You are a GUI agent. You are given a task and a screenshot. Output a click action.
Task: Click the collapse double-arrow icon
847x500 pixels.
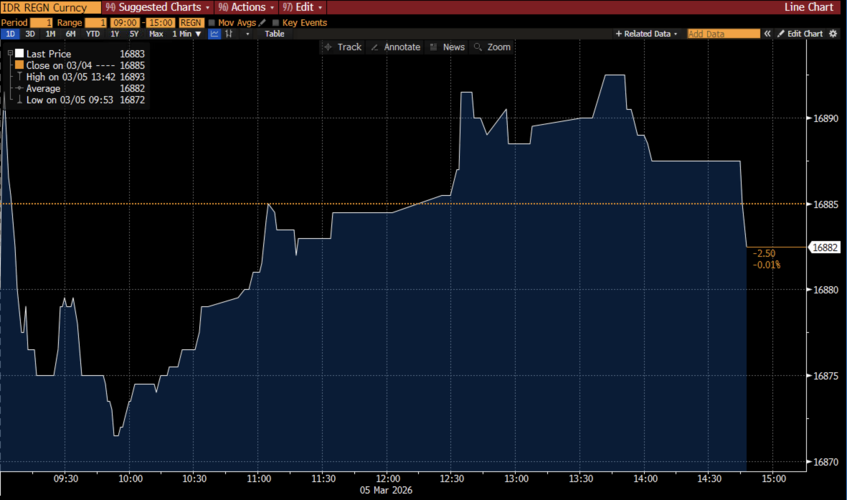click(767, 33)
